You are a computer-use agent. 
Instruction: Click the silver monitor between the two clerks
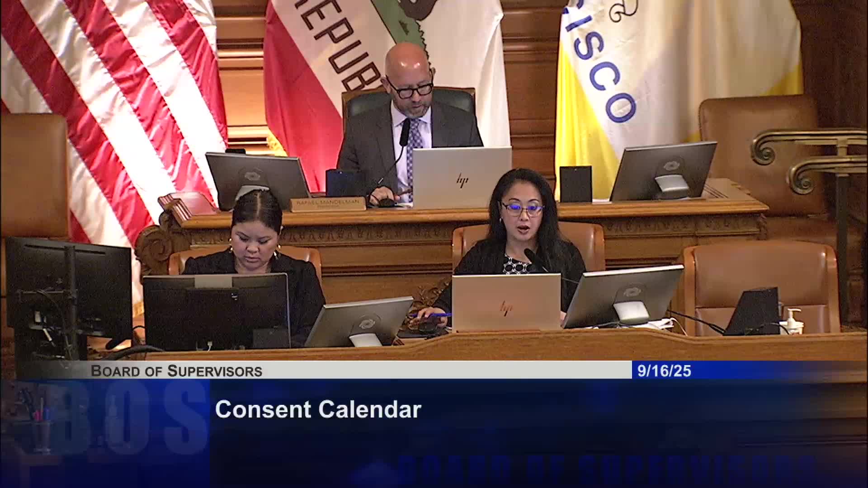click(x=359, y=321)
